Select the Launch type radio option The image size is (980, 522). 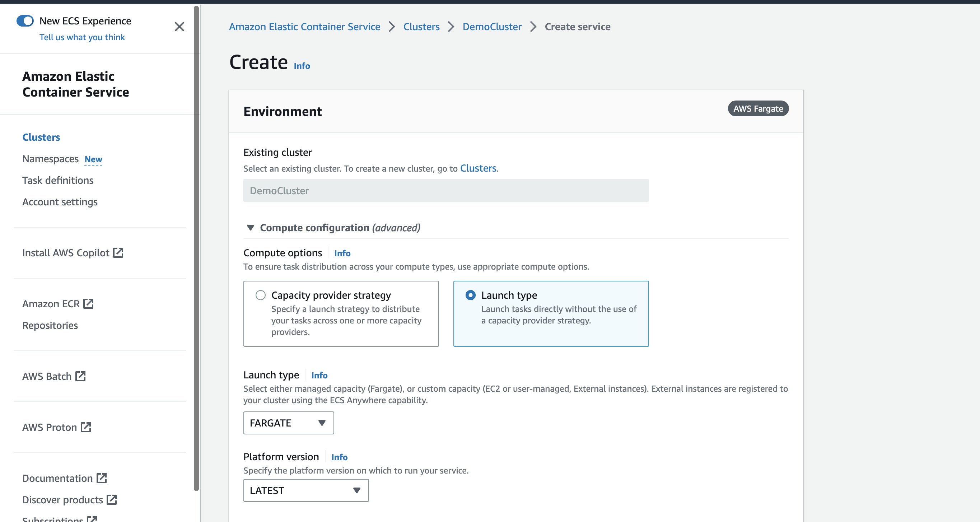pos(471,295)
